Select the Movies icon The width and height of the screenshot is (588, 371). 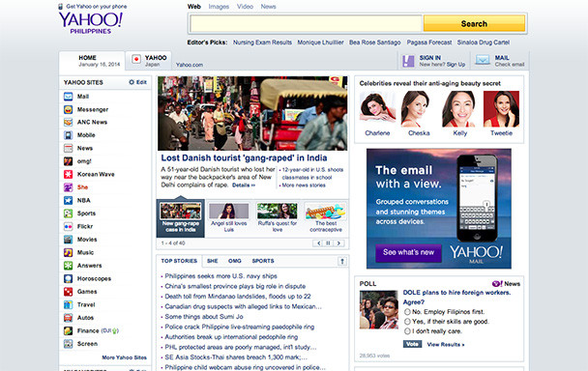pos(68,240)
